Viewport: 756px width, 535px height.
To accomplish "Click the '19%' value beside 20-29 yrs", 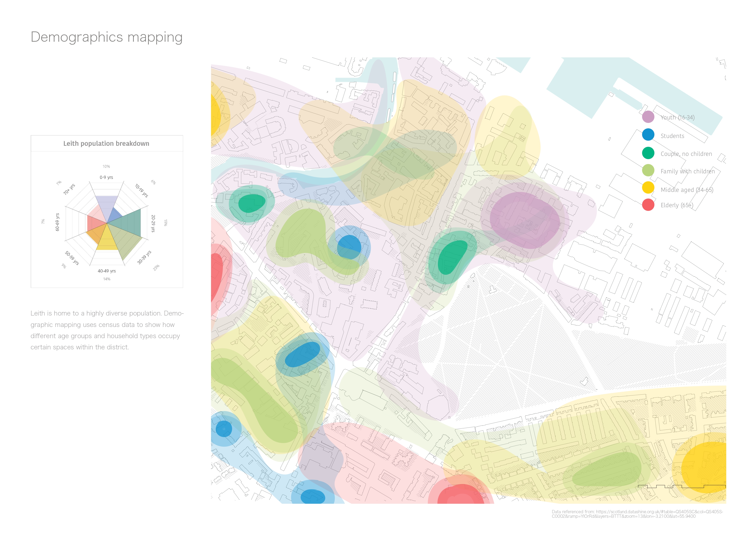I will (166, 223).
